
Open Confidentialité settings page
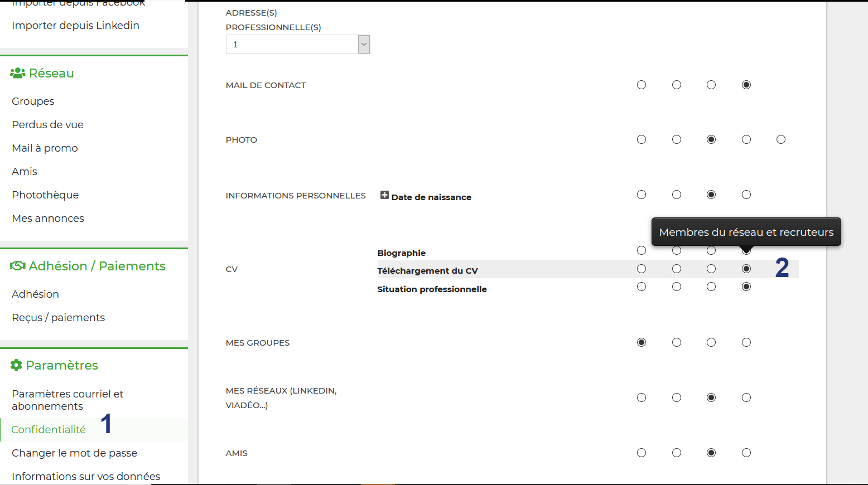pyautogui.click(x=49, y=430)
